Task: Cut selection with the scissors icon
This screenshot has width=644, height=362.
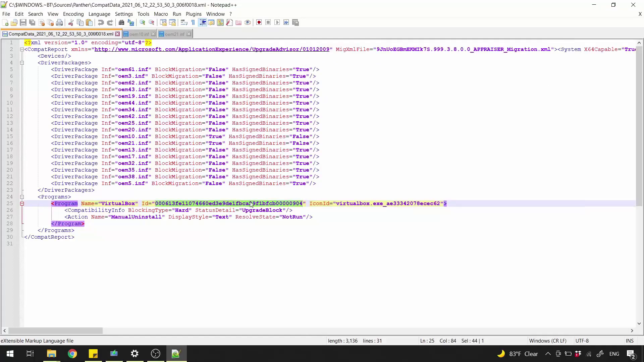Action: (71, 22)
